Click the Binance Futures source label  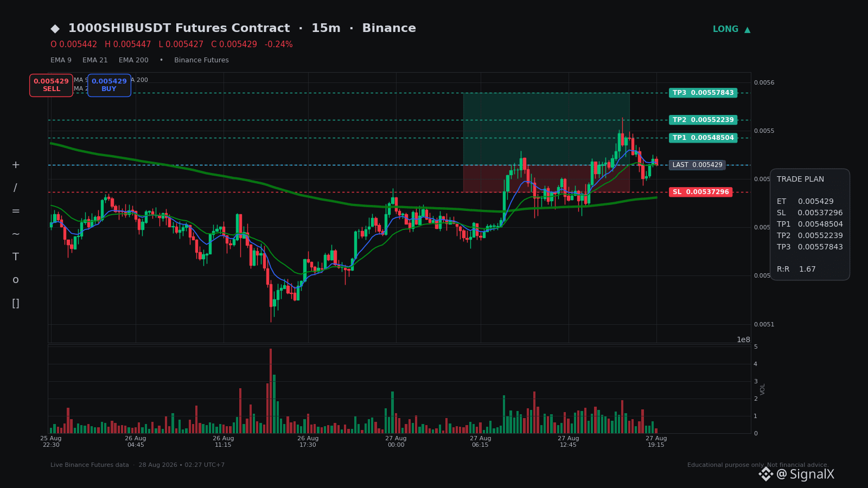201,60
